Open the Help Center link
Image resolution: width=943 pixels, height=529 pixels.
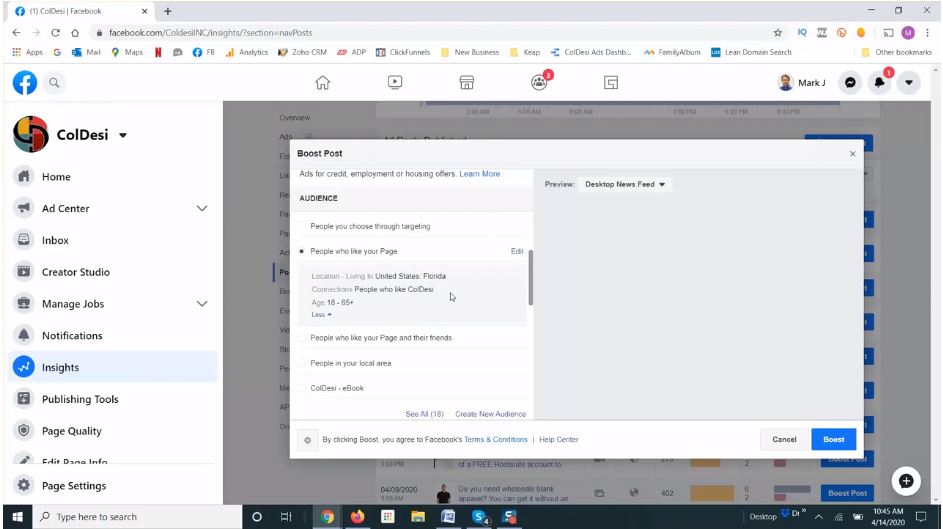point(559,439)
